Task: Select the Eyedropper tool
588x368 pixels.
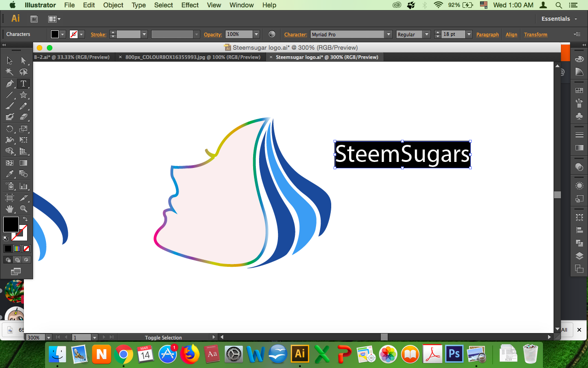Action: (x=10, y=174)
